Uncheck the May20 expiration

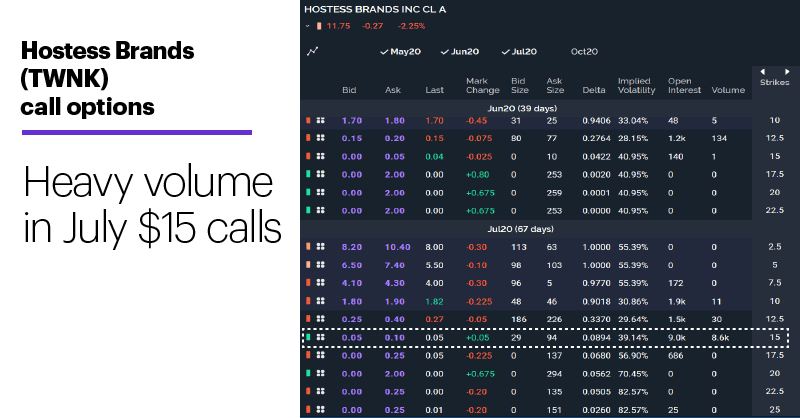401,52
